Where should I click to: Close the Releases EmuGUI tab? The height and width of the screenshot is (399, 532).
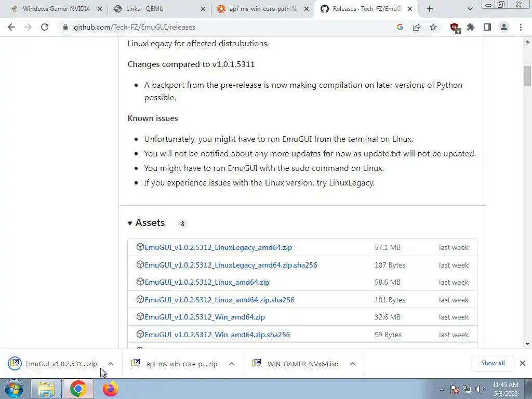410,9
